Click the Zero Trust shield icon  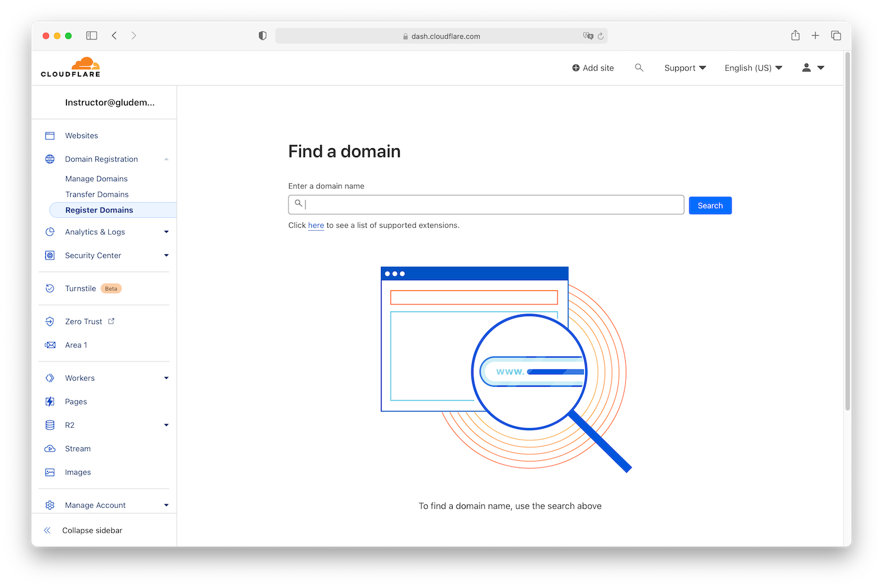[x=50, y=322]
